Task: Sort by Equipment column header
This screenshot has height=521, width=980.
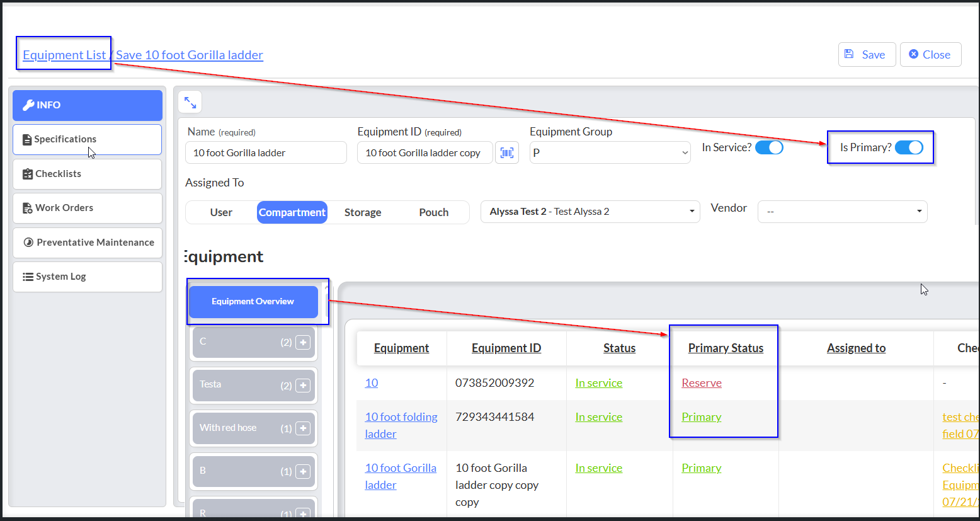Action: tap(401, 348)
